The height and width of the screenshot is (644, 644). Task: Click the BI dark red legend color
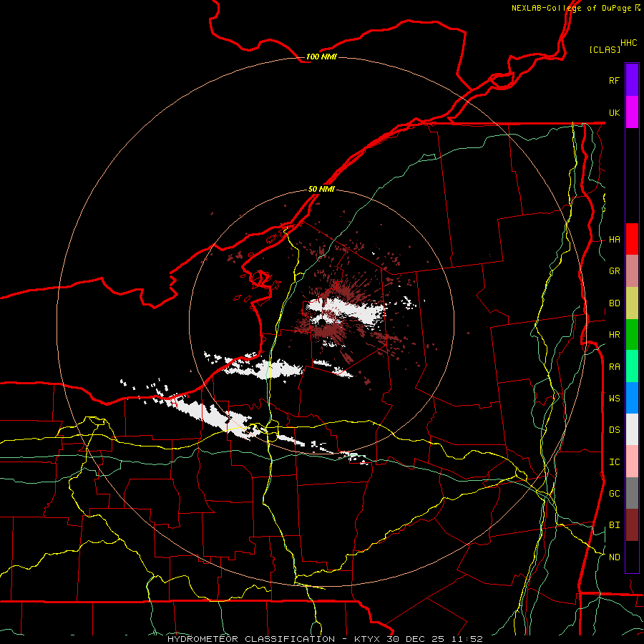632,525
